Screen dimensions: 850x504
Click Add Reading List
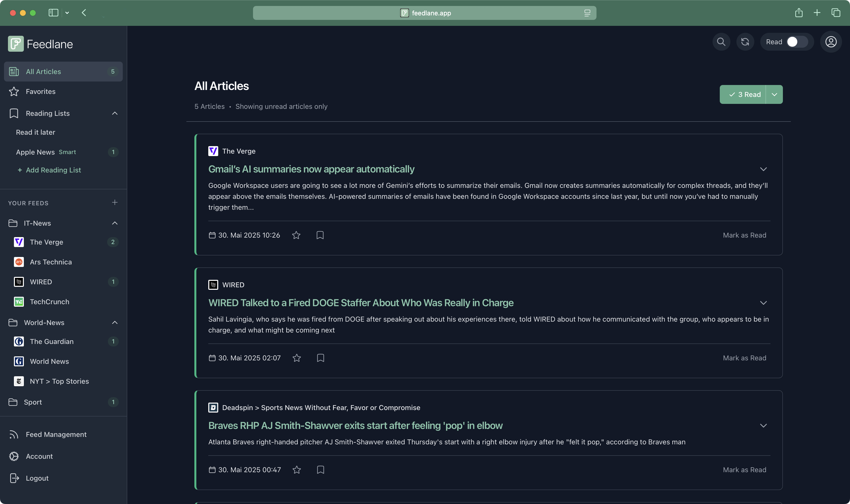coord(49,170)
